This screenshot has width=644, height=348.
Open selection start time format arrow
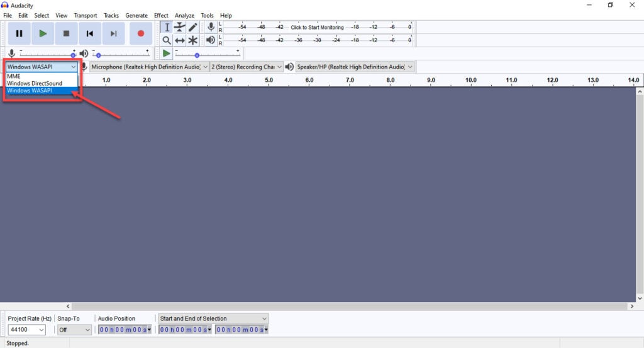pos(209,330)
